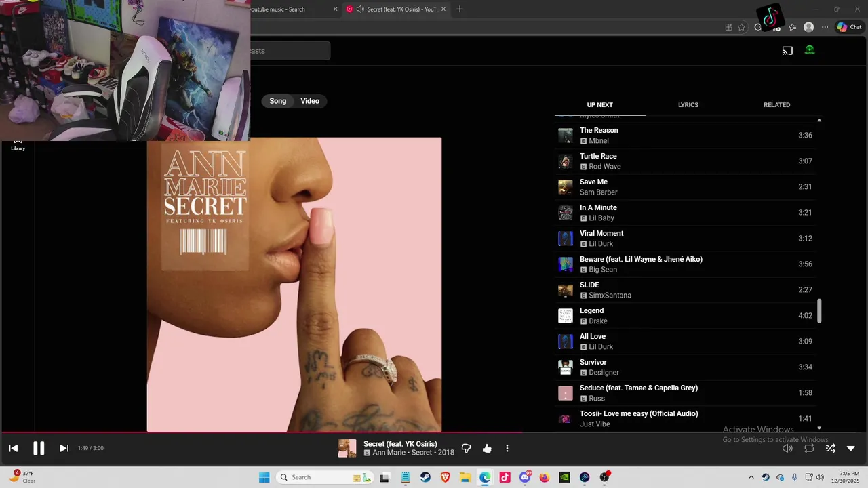868x488 pixels.
Task: Open browser Settings and more menu
Action: pos(825,27)
